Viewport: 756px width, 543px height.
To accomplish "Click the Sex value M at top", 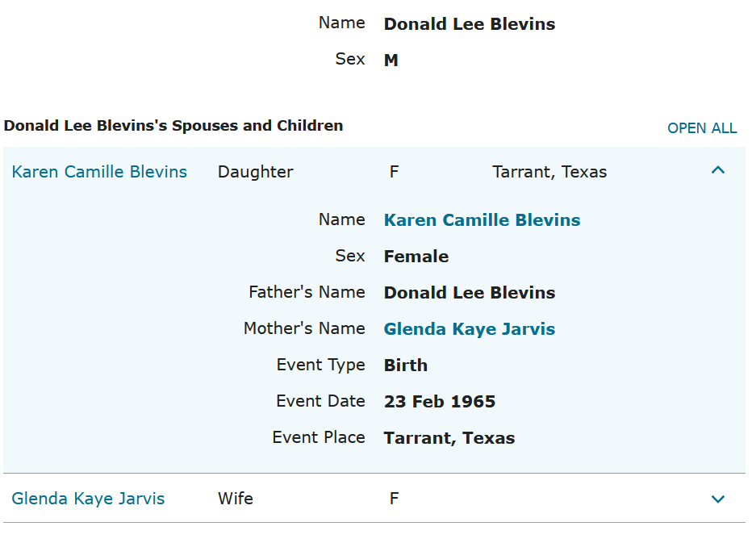I will pos(391,61).
